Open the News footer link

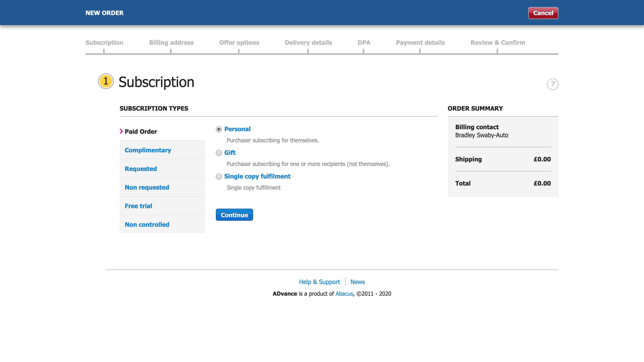click(358, 282)
